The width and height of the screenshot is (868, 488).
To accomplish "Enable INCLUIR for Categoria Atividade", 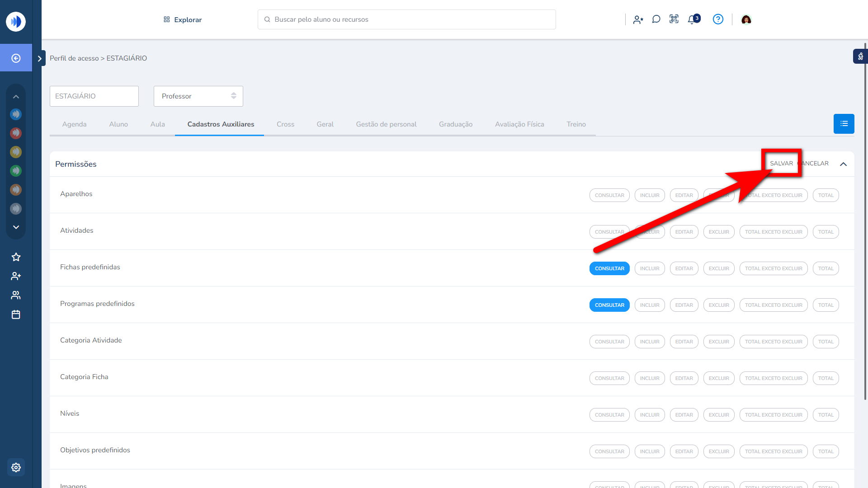I will (649, 342).
